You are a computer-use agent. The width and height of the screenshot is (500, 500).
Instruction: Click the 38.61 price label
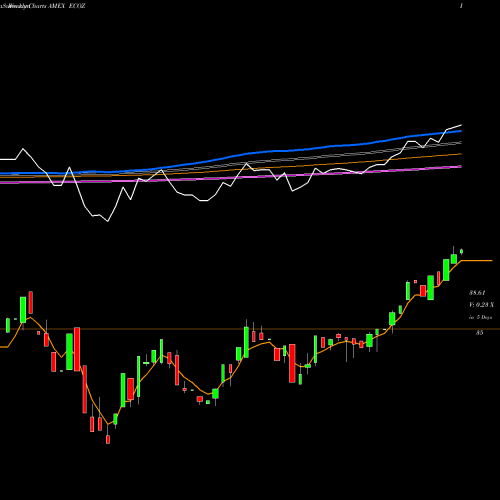[477, 293]
